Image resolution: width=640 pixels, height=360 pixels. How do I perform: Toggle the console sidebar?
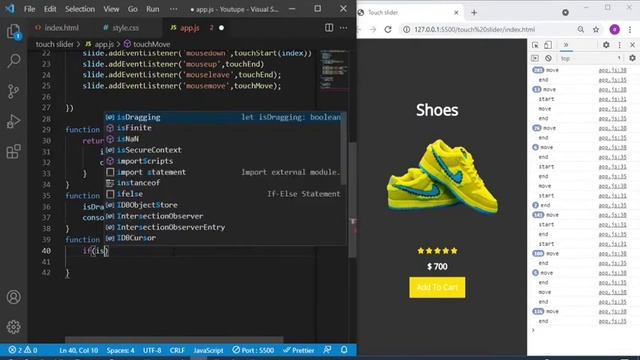pyautogui.click(x=535, y=58)
